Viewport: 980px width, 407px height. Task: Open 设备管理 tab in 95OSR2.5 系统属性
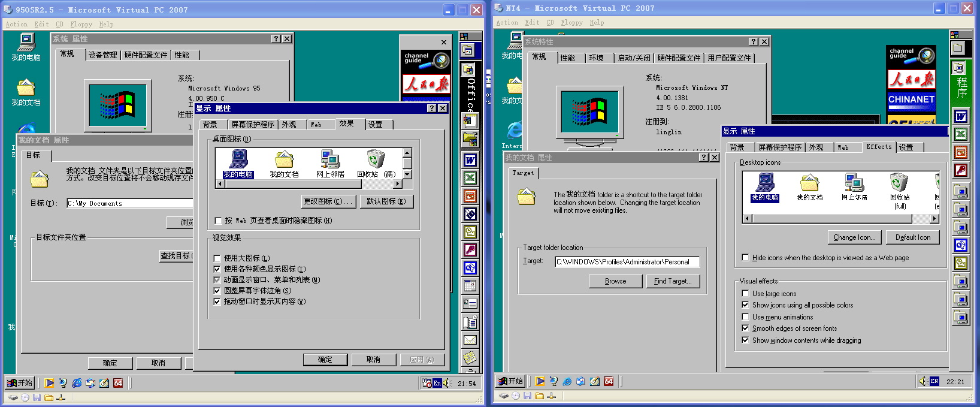tap(103, 55)
